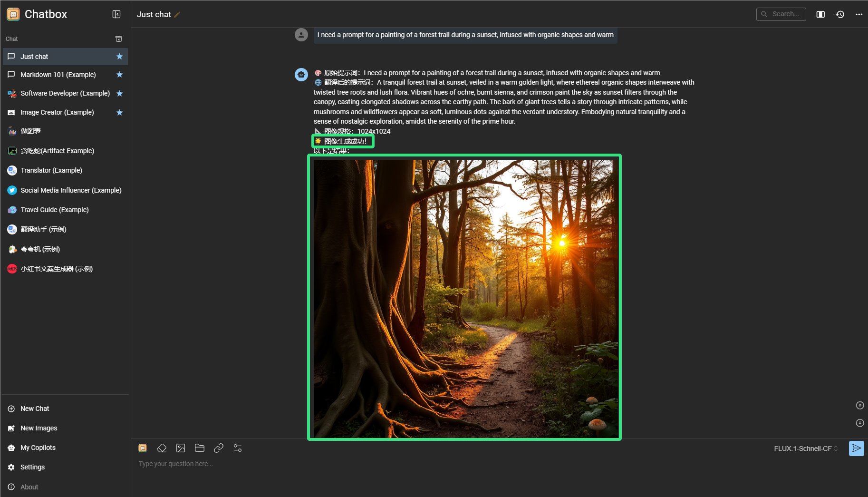Open Social Media Influencer (Example) chat

(65, 190)
